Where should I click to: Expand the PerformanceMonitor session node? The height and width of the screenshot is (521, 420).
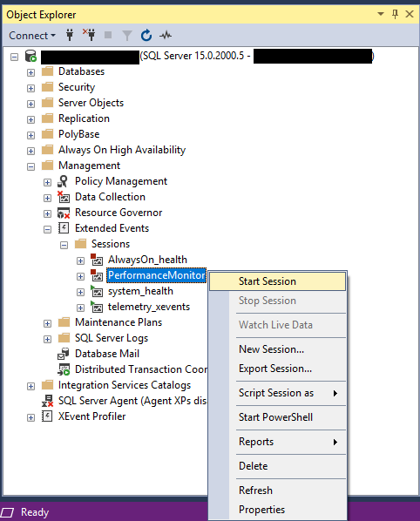click(x=80, y=276)
